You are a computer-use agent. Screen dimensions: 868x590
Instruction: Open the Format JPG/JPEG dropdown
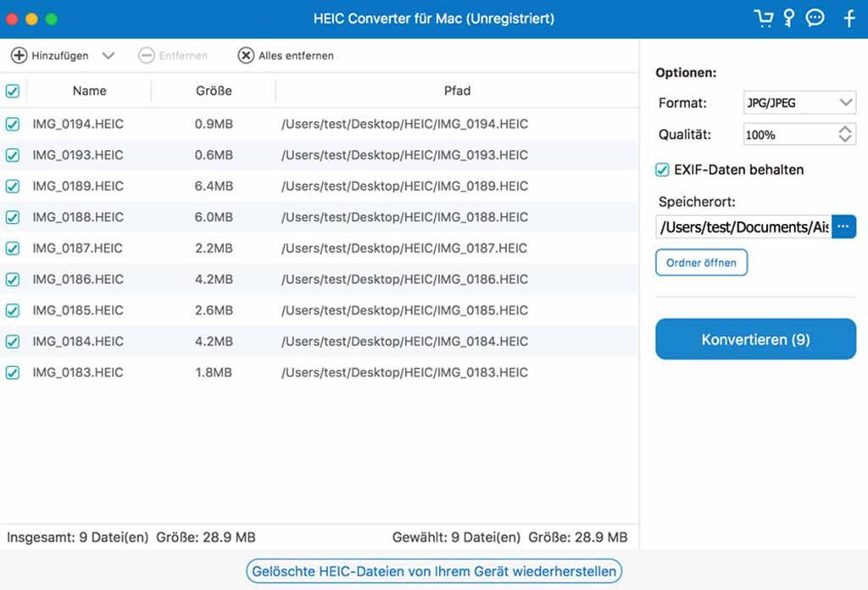point(798,102)
